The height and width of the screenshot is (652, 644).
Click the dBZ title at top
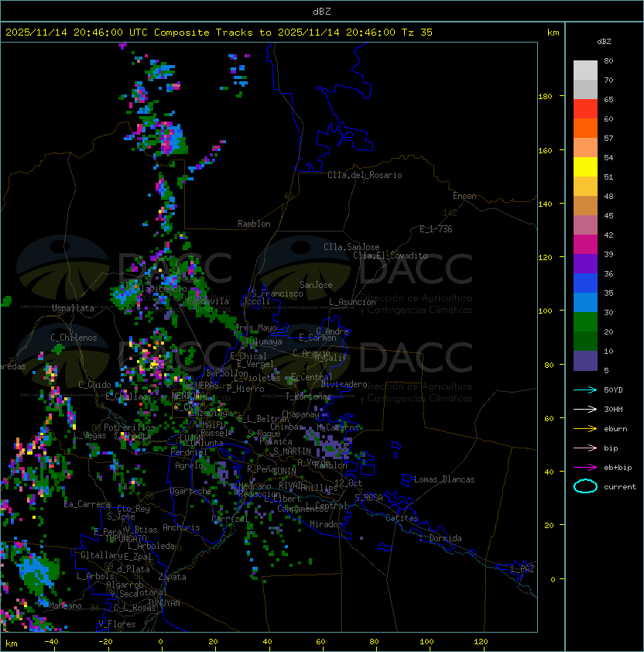[322, 11]
